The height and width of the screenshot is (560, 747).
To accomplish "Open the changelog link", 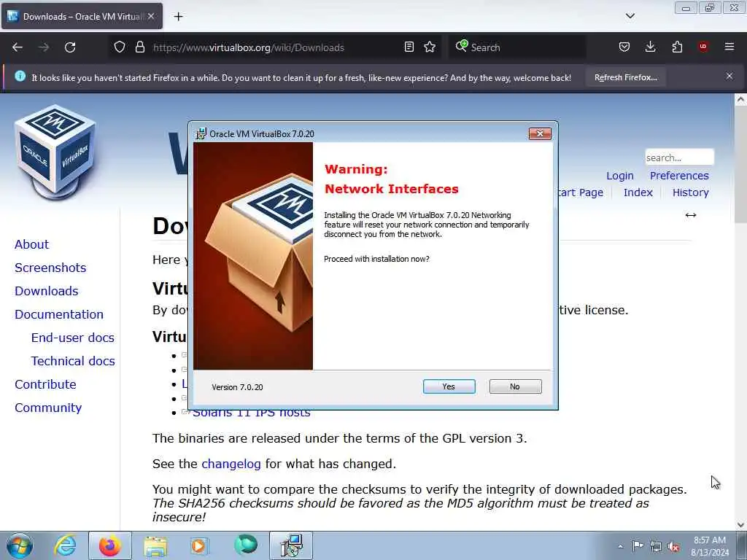I will click(x=231, y=464).
